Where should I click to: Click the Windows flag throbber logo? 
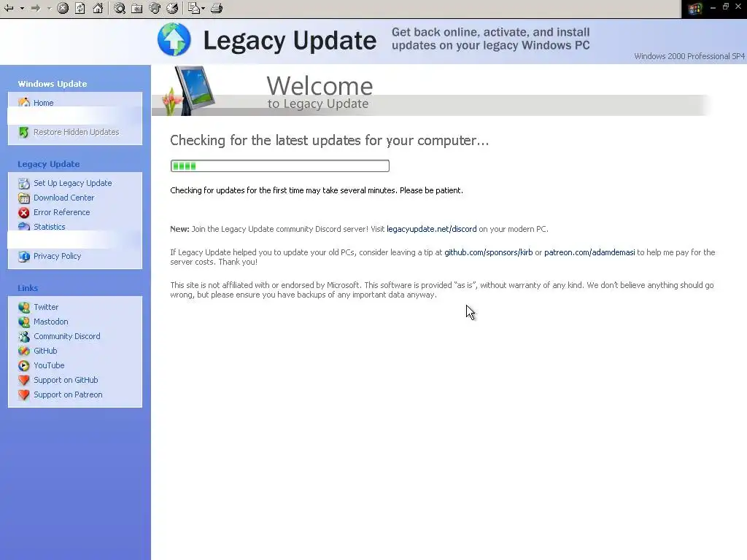tap(694, 9)
